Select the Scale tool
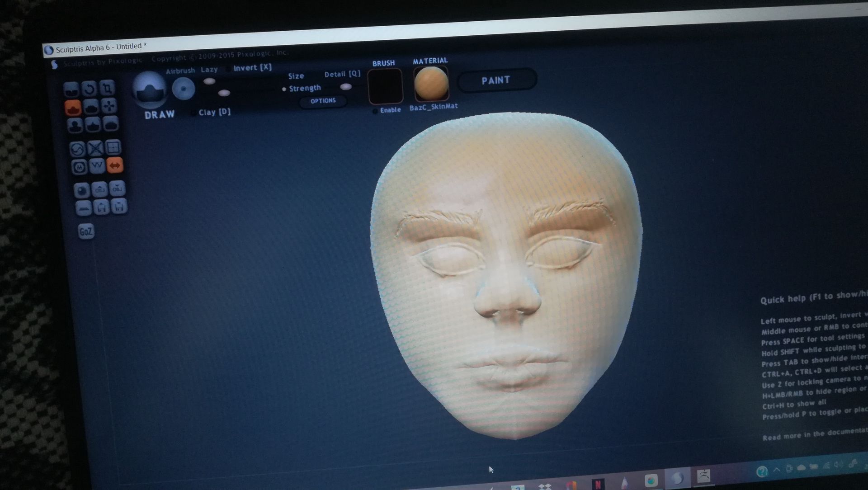The width and height of the screenshot is (868, 490). click(107, 87)
